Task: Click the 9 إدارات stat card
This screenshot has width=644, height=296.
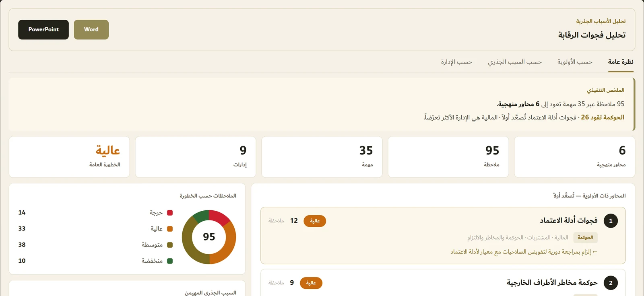Action: point(195,157)
